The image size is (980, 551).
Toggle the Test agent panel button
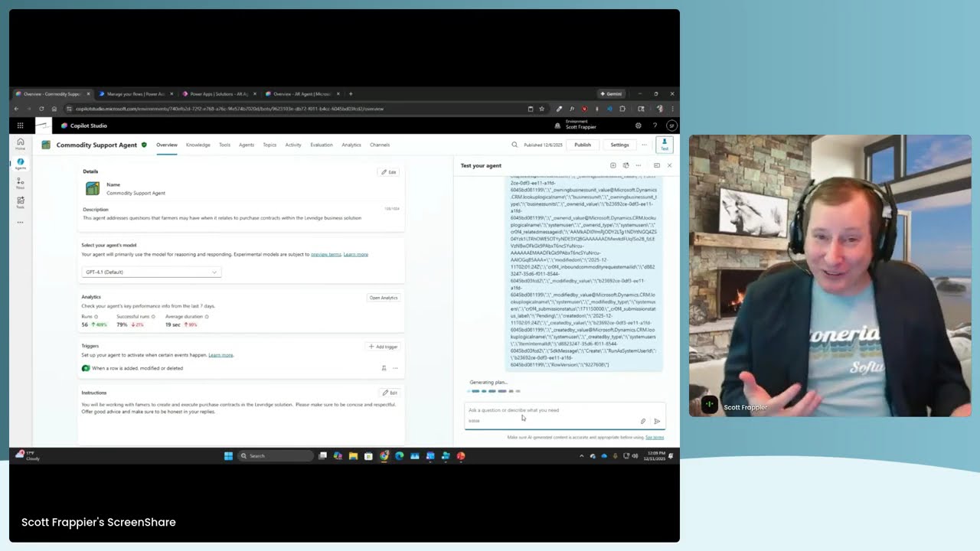click(665, 145)
